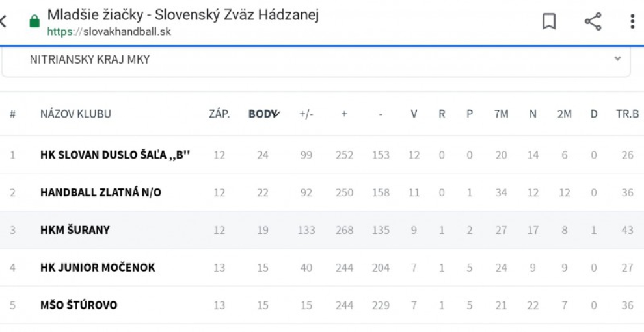Select Handball Zlatná N/O row
This screenshot has width=644, height=332.
click(x=101, y=192)
